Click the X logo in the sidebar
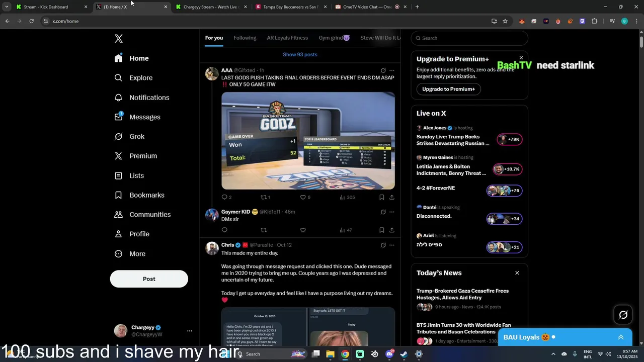Image resolution: width=644 pixels, height=362 pixels. [118, 39]
